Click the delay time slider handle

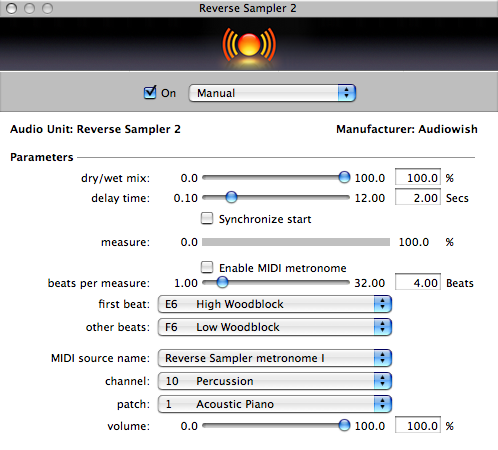click(x=231, y=197)
